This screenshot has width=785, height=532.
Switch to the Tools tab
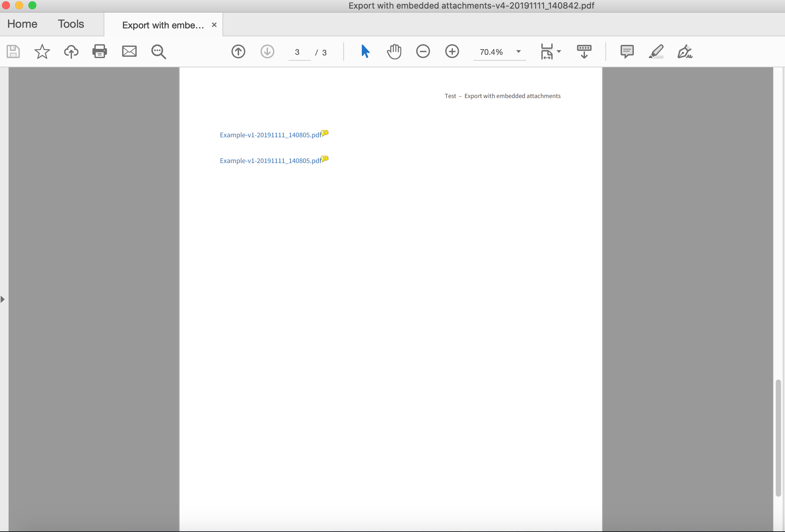tap(71, 24)
